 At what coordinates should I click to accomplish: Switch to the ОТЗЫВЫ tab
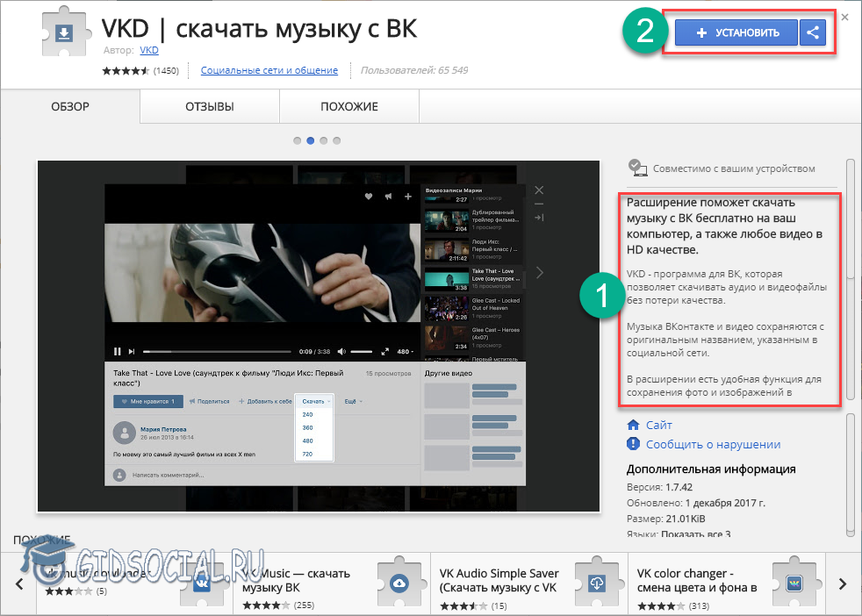[209, 107]
